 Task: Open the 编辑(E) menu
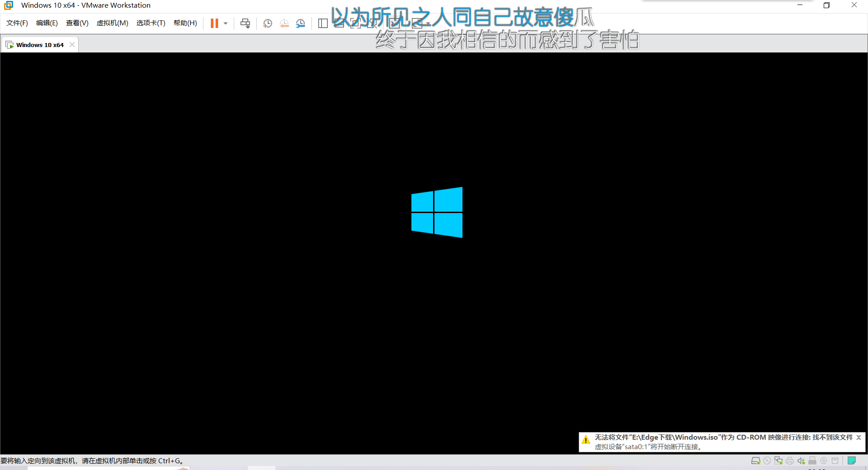click(47, 23)
